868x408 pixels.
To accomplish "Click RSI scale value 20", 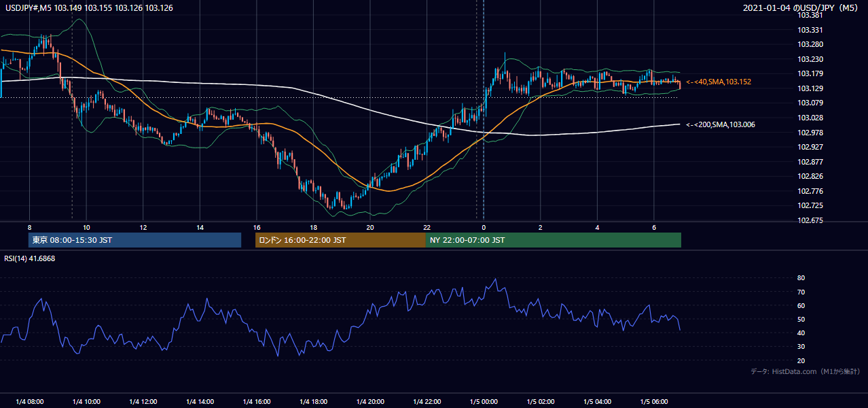I will pos(801,360).
